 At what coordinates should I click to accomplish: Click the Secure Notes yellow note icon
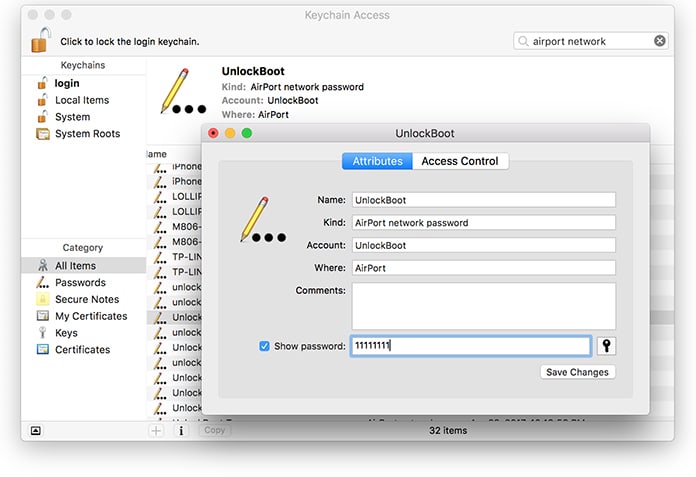coord(43,299)
